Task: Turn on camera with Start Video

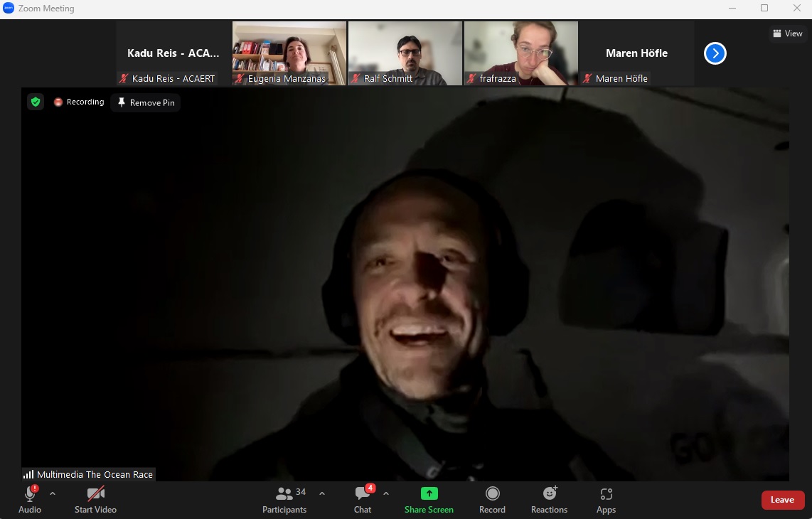Action: click(95, 499)
